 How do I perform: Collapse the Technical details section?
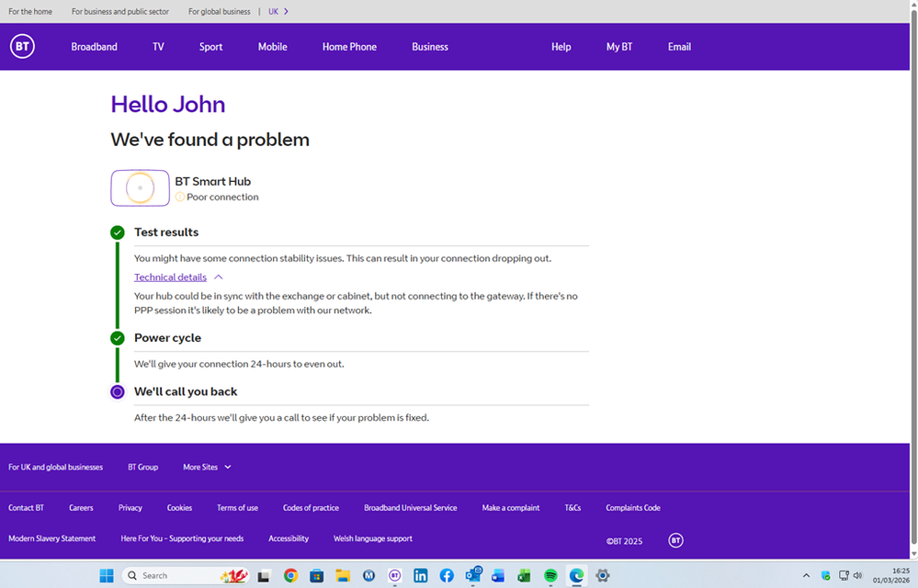click(219, 277)
